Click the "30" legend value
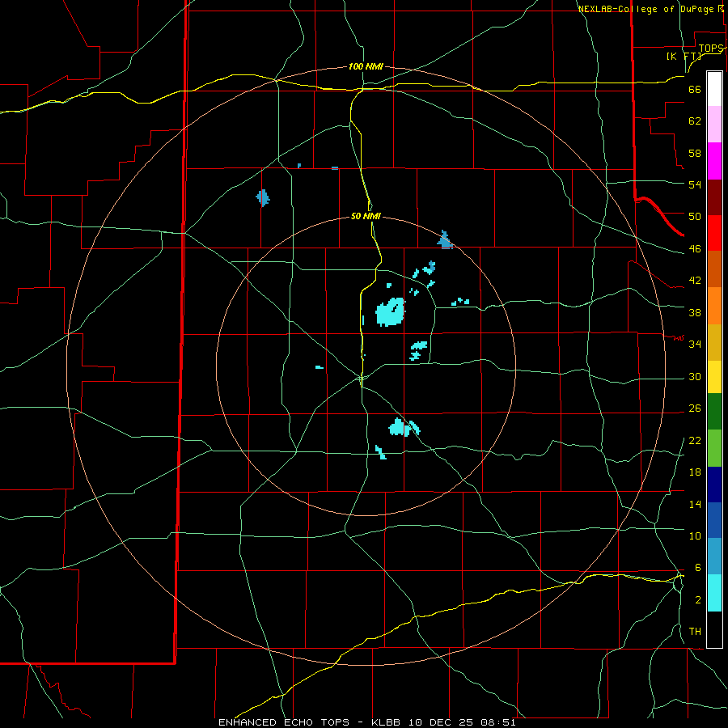Image resolution: width=728 pixels, height=728 pixels. pos(695,376)
